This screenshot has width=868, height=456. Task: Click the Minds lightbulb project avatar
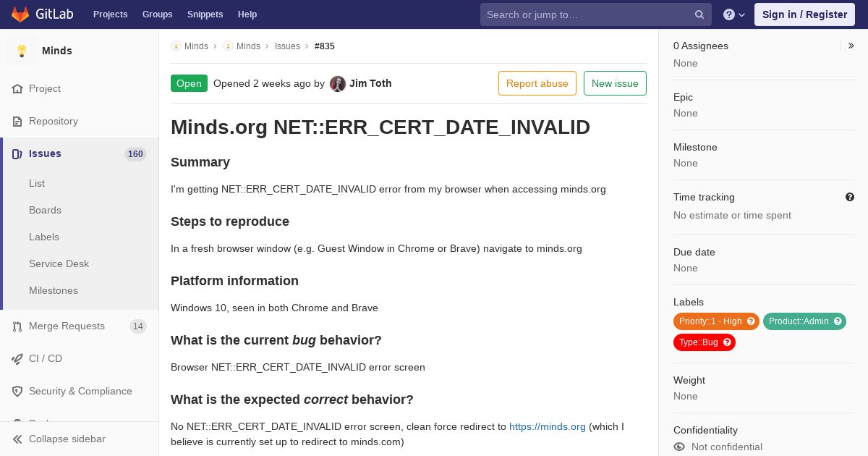22,51
